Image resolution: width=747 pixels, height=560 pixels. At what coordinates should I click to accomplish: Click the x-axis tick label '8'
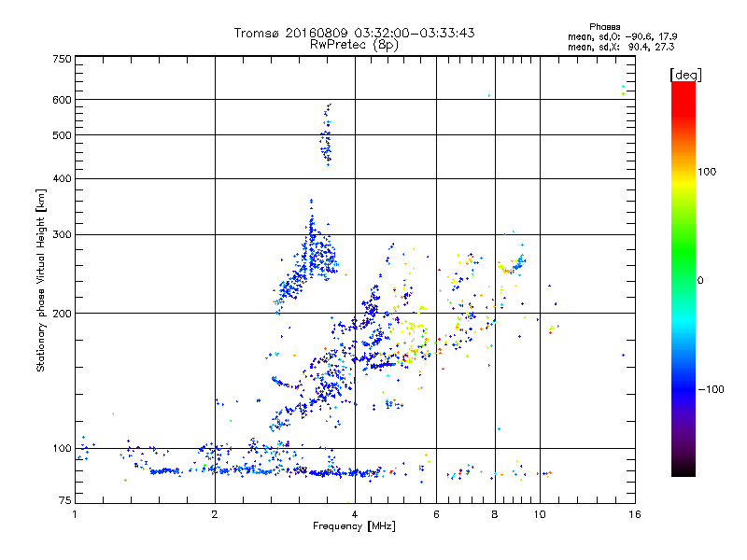(x=495, y=514)
